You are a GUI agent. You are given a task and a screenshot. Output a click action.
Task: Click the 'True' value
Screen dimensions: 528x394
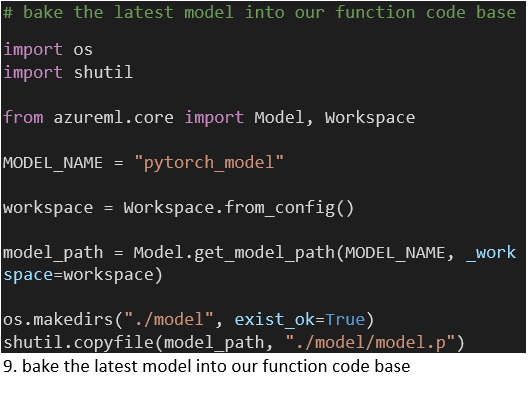point(345,320)
